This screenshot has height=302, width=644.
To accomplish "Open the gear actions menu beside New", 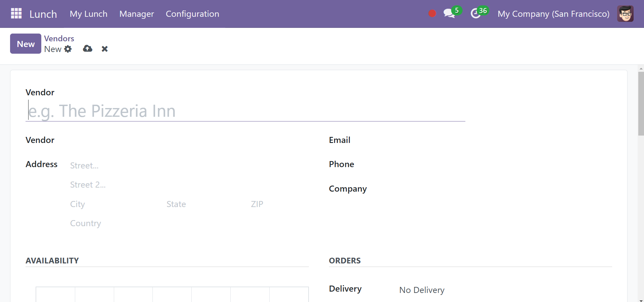I will pos(68,49).
